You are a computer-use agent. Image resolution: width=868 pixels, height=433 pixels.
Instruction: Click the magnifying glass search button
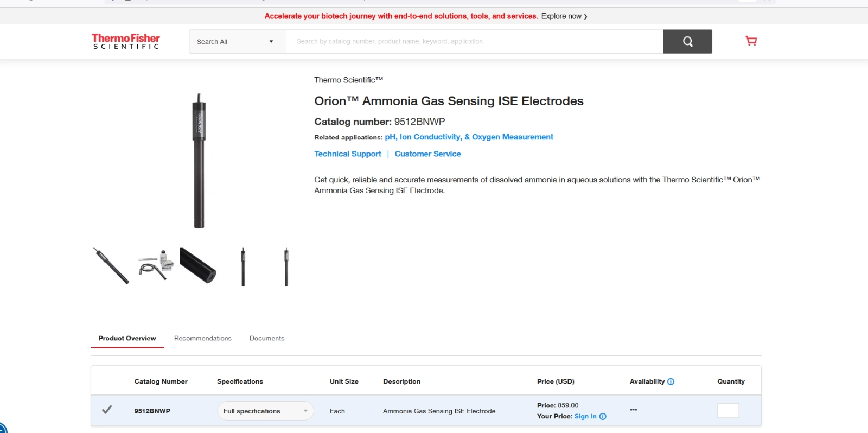click(687, 42)
